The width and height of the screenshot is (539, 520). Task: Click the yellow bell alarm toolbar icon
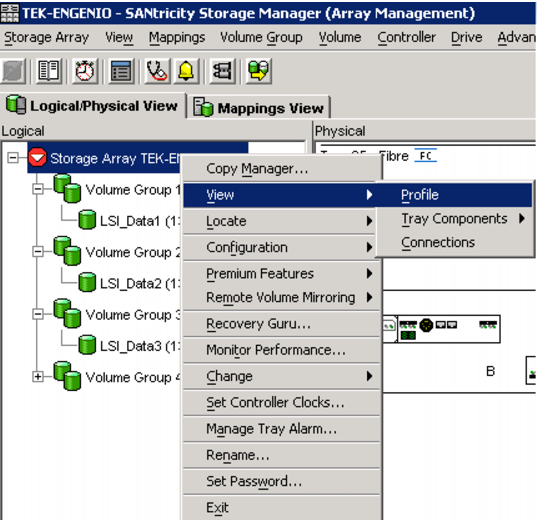(x=186, y=71)
